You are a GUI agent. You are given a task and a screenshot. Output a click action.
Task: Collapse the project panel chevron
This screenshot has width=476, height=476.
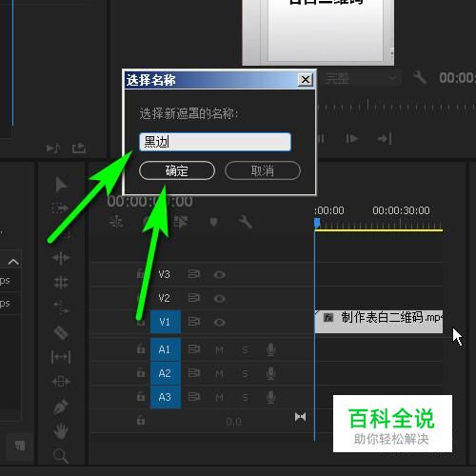click(13, 262)
